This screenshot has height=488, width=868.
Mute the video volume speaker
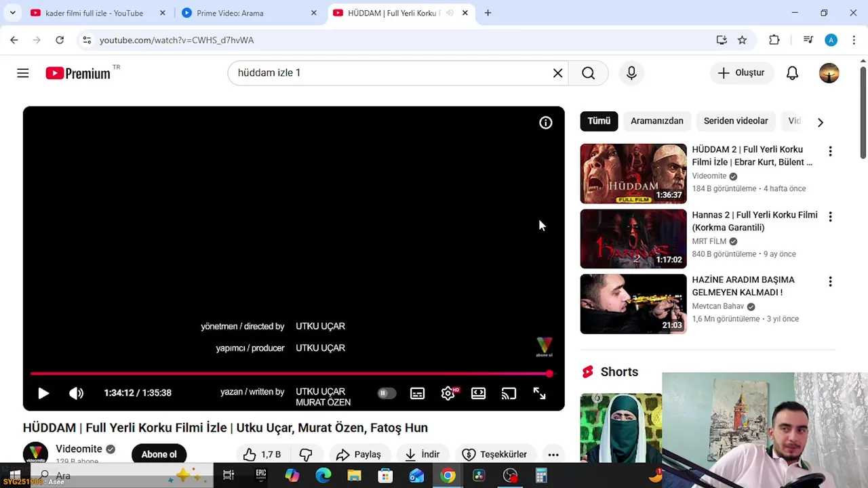point(76,393)
